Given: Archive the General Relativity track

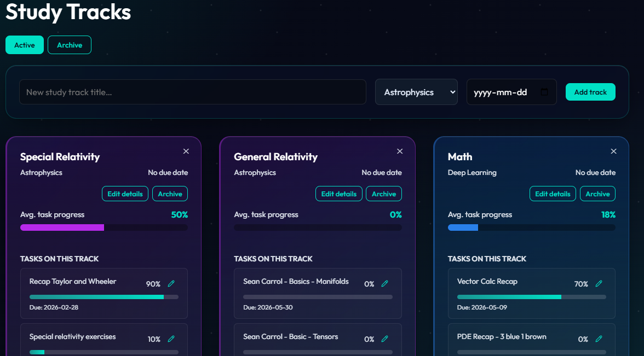Looking at the screenshot, I should click(x=384, y=194).
